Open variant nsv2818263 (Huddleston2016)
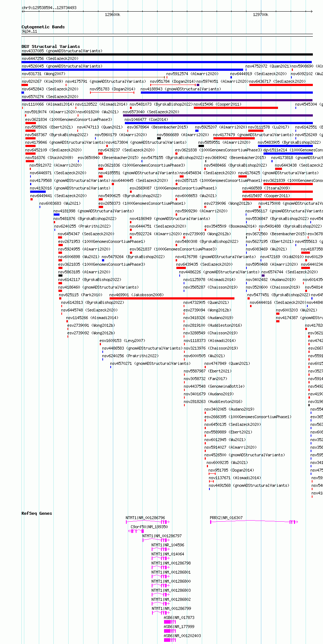This screenshot has width=323, height=644. 213,402
